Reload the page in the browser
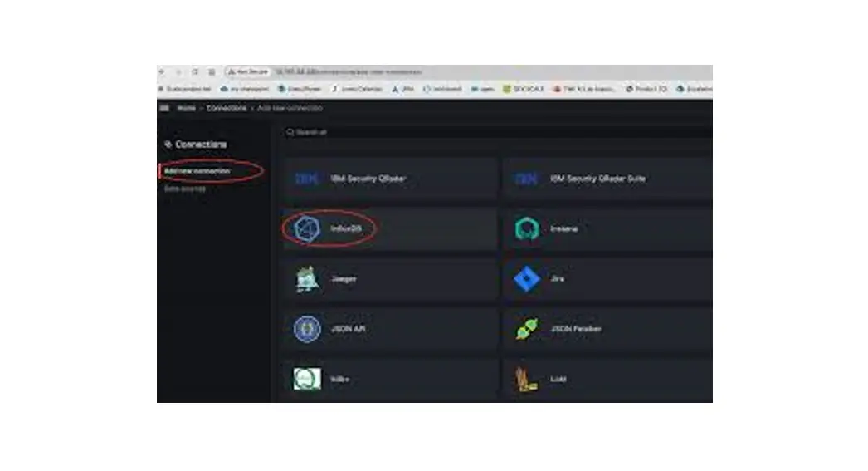 point(195,72)
